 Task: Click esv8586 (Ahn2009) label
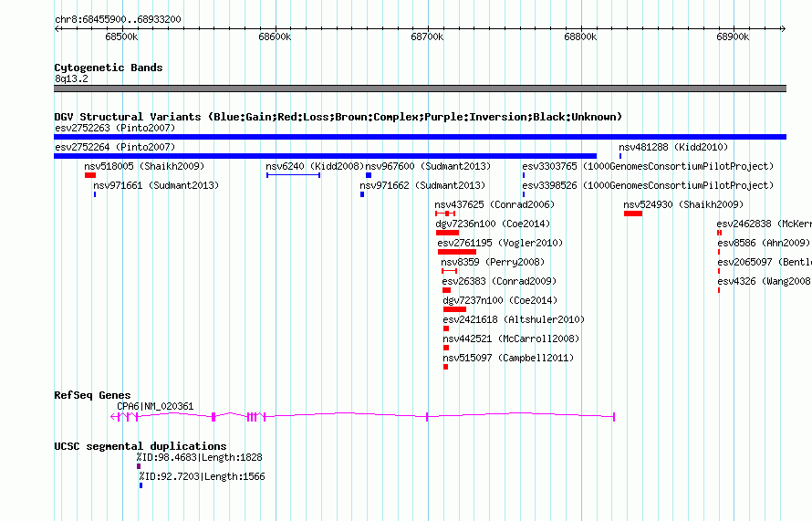point(764,243)
